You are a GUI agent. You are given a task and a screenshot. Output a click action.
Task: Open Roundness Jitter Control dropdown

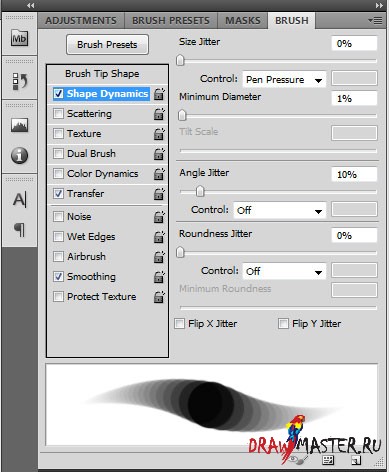tap(284, 271)
